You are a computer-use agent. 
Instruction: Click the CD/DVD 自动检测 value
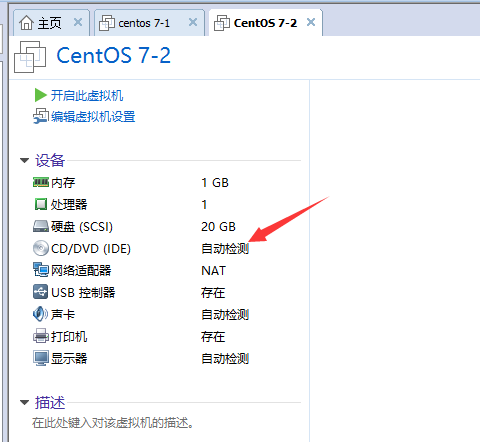225,249
